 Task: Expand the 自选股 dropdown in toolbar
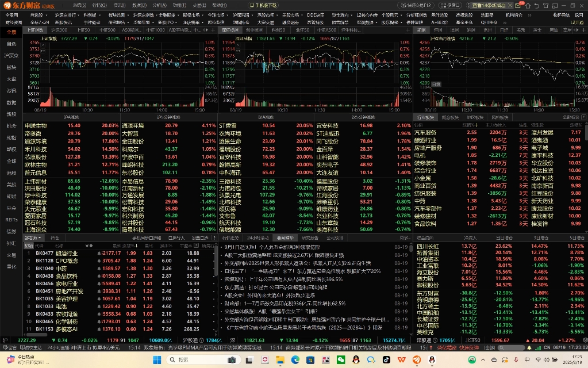[47, 16]
